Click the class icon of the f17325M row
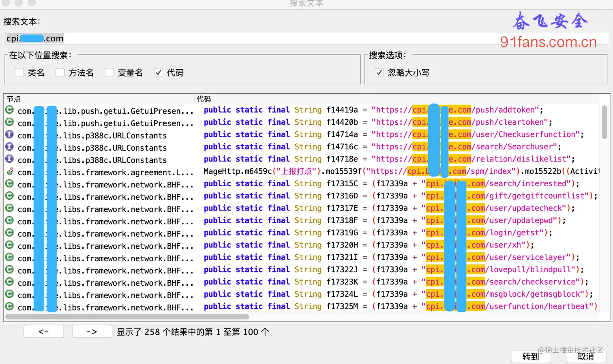The image size is (613, 364). point(9,306)
